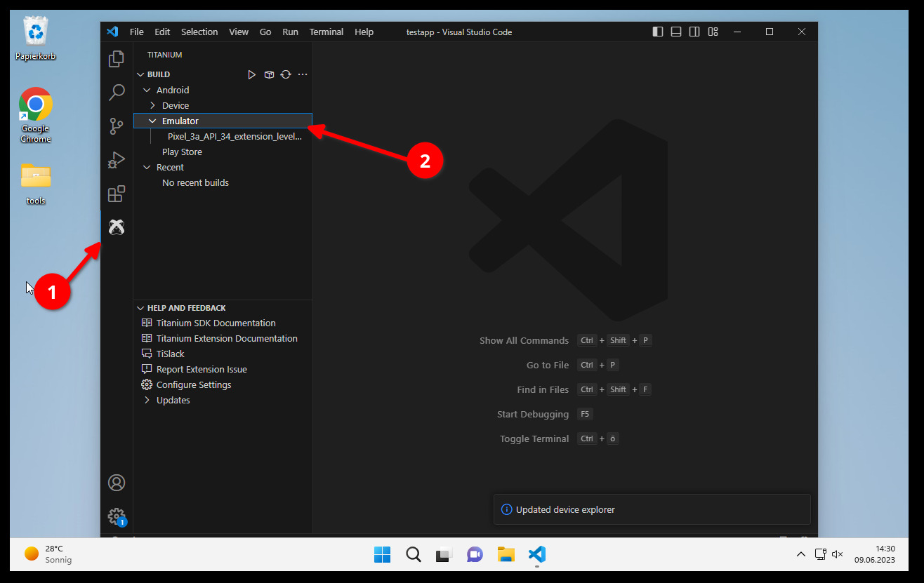Collapse the Emulator tree node

[152, 121]
